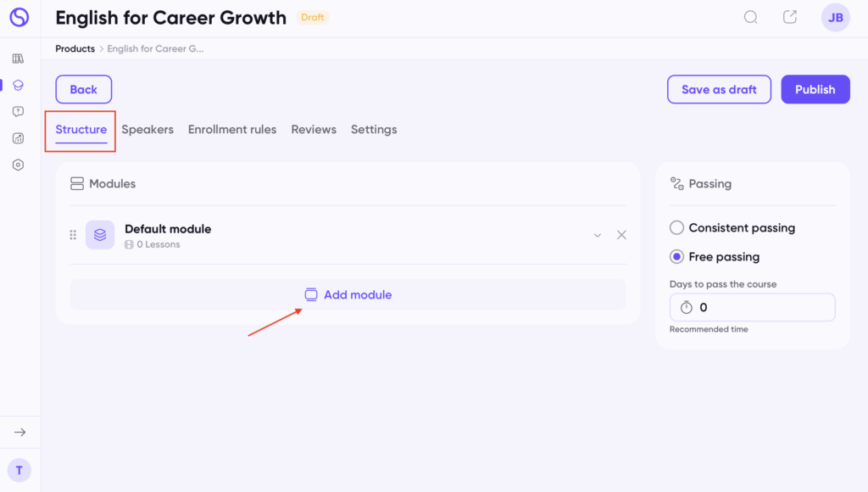Viewport: 868px width, 492px height.
Task: Click the Publish button
Action: pos(815,89)
